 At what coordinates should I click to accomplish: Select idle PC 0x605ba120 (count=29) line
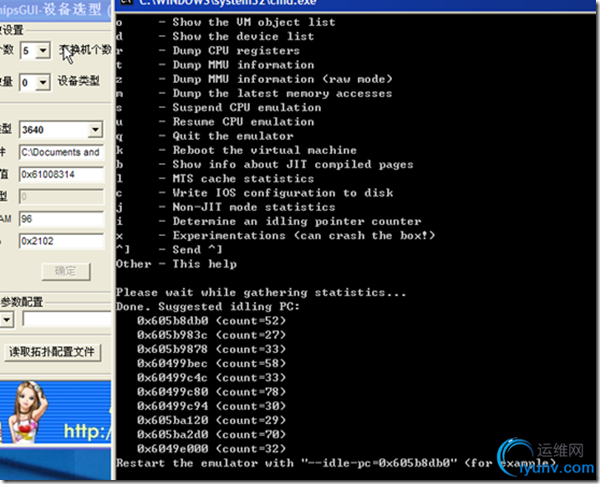211,420
